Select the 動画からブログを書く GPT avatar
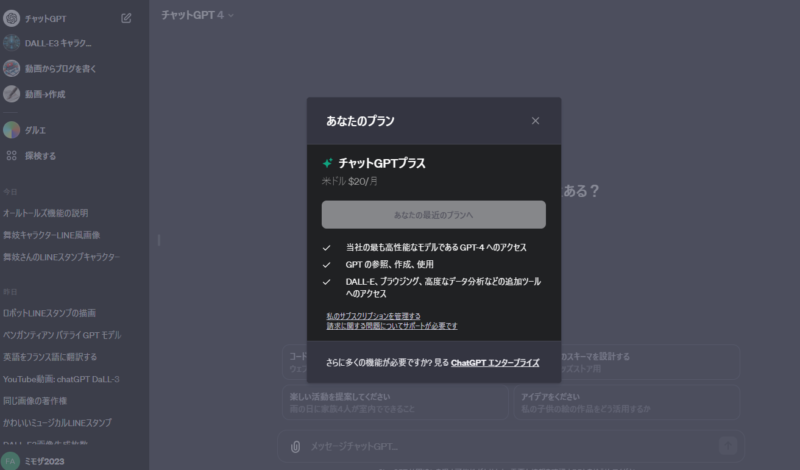This screenshot has height=470, width=800. (x=11, y=68)
